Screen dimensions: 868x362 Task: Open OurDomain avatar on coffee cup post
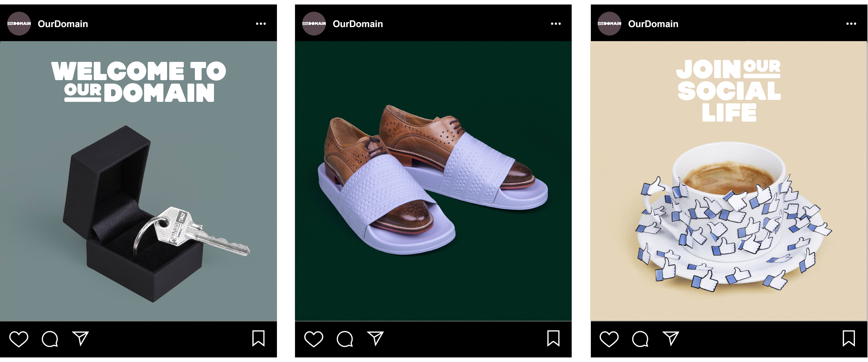point(610,24)
